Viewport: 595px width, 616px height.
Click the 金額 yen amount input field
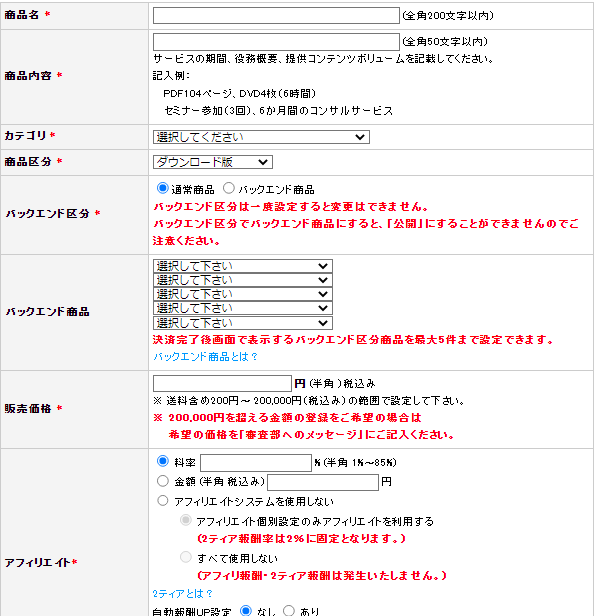coord(323,482)
